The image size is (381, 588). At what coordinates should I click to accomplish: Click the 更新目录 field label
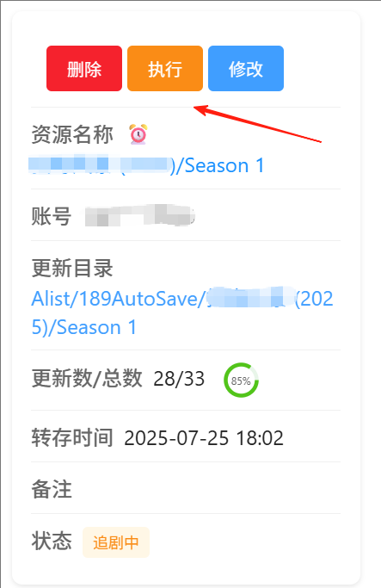tap(72, 268)
